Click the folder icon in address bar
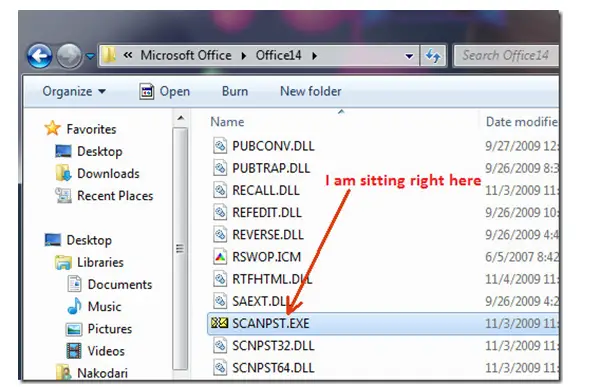This screenshot has height=387, width=597. (109, 55)
